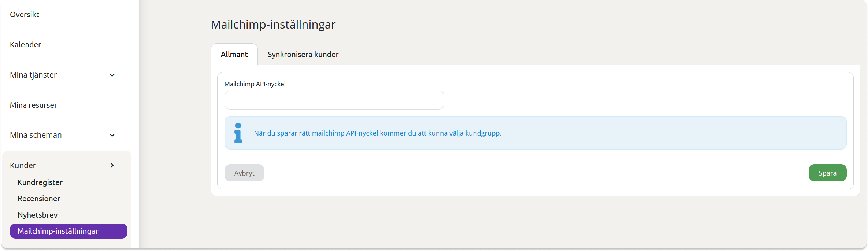Select Mailchimp-inställningar in sidebar
Viewport: 868px width, 251px height.
coord(68,231)
